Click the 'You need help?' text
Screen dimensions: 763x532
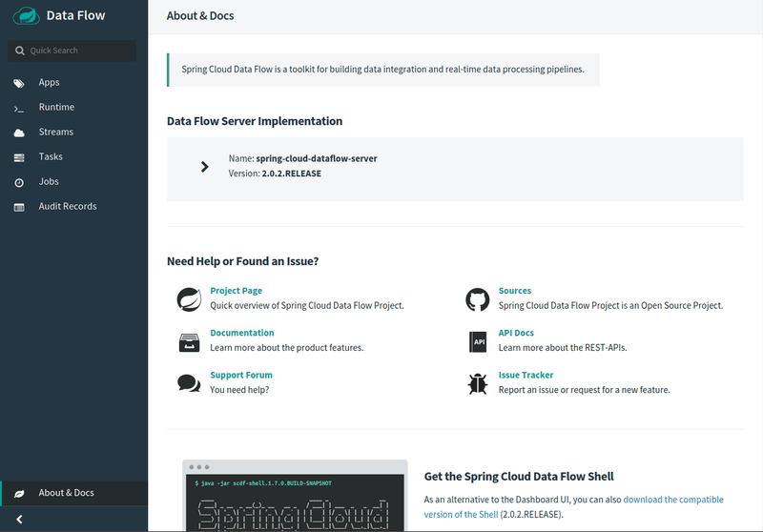[239, 390]
